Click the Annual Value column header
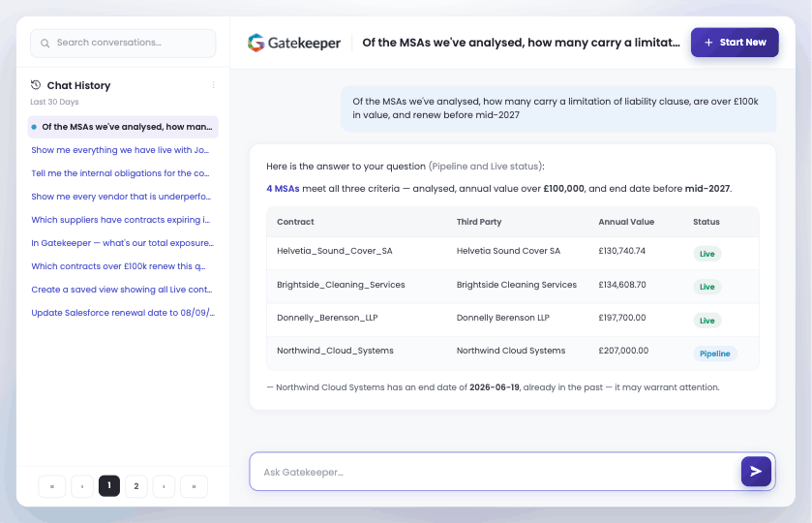 [x=626, y=222]
